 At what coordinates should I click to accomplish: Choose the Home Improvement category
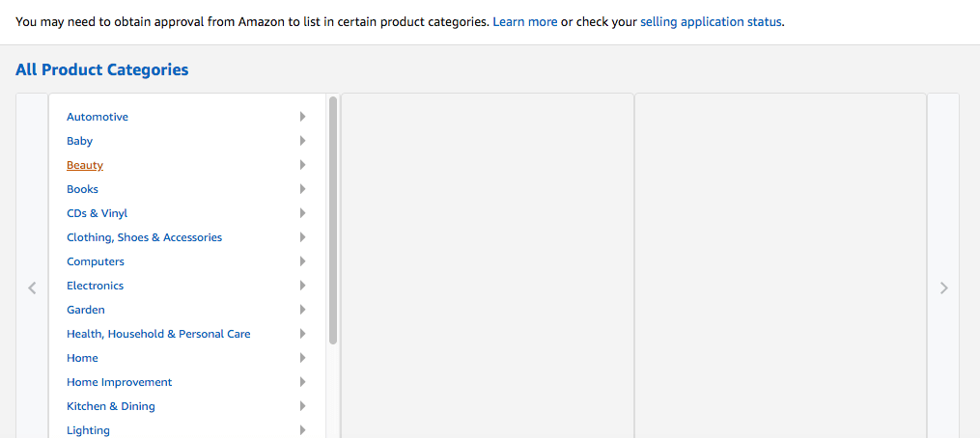tap(119, 382)
